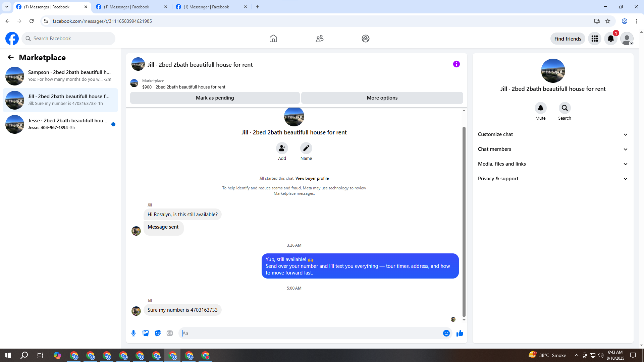This screenshot has width=644, height=362.
Task: Click the purple conversation info icon
Action: click(456, 64)
